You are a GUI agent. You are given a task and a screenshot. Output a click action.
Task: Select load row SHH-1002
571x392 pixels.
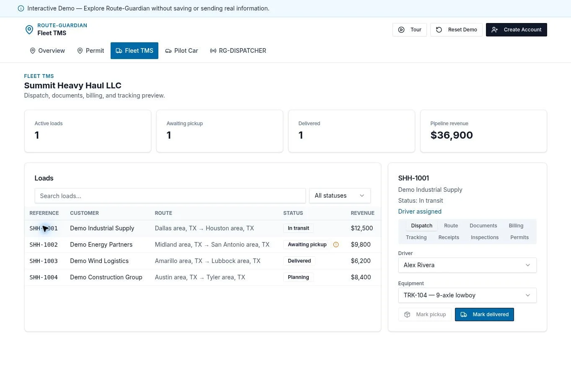203,245
